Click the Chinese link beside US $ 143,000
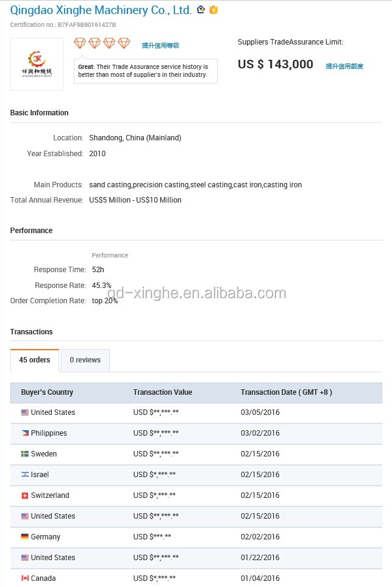This screenshot has width=392, height=587. [x=344, y=67]
